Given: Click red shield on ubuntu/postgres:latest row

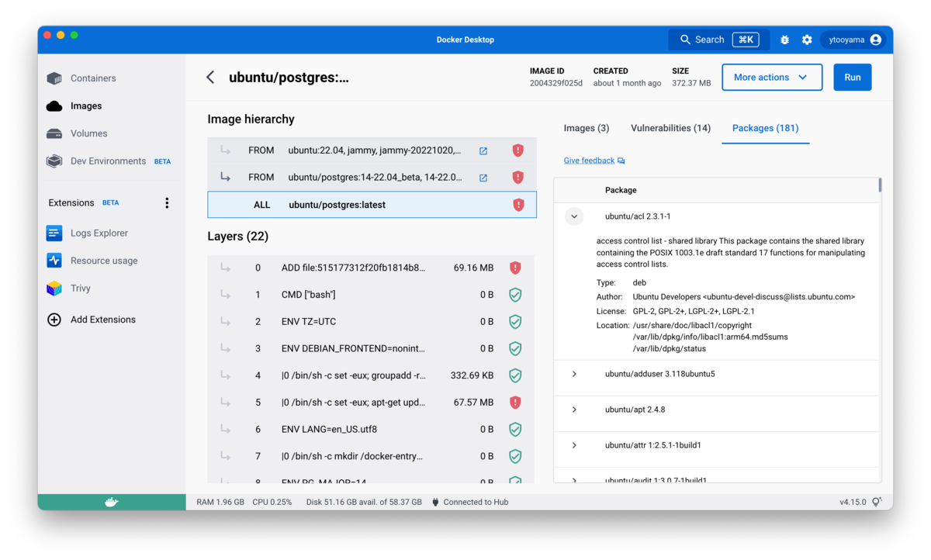Looking at the screenshot, I should click(x=518, y=205).
